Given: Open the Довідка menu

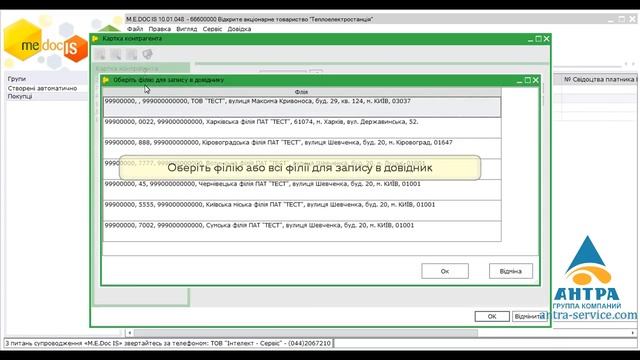Looking at the screenshot, I should (x=239, y=29).
